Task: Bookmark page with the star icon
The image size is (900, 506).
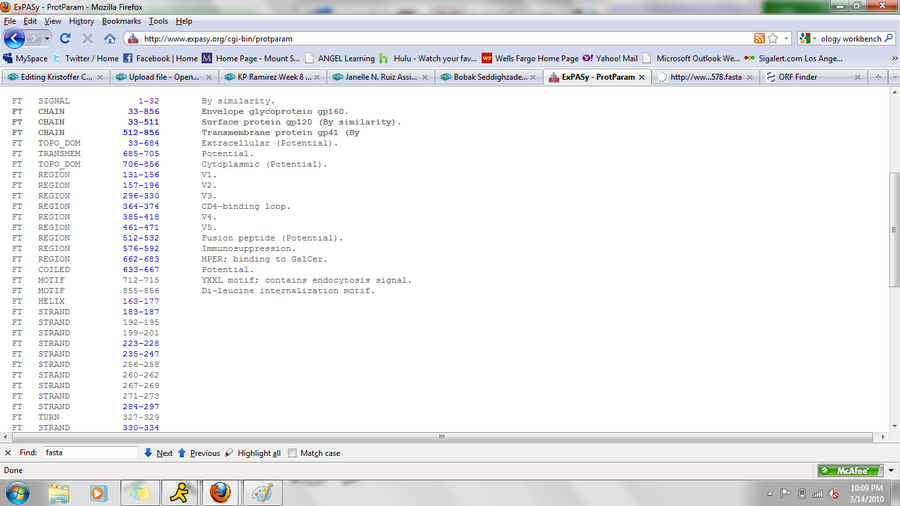Action: pos(773,38)
